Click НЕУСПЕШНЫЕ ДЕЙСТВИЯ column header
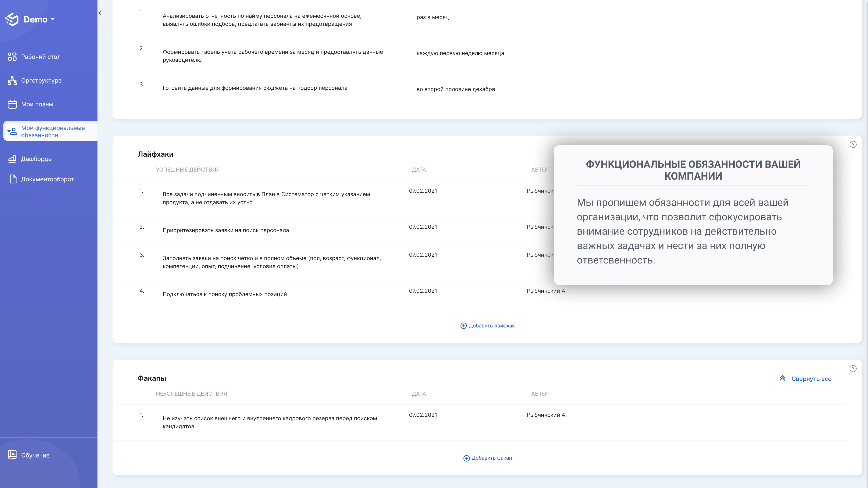868x488 pixels. click(x=191, y=394)
